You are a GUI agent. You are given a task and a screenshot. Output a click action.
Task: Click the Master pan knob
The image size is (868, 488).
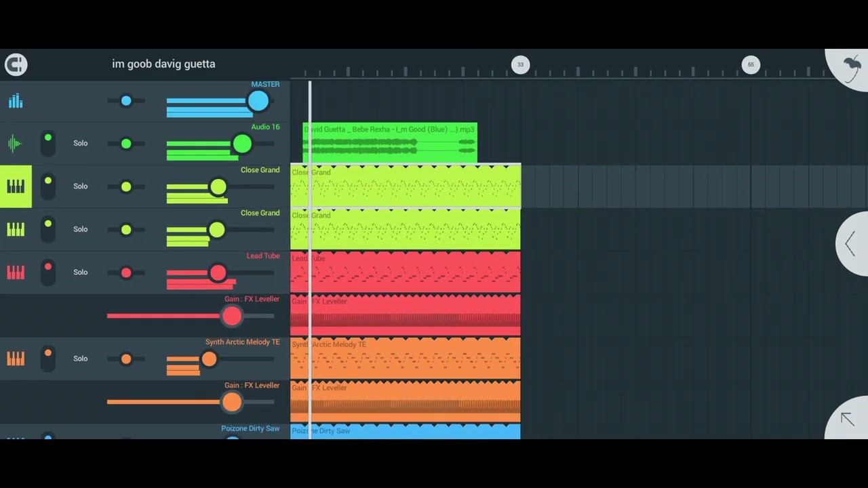(126, 100)
